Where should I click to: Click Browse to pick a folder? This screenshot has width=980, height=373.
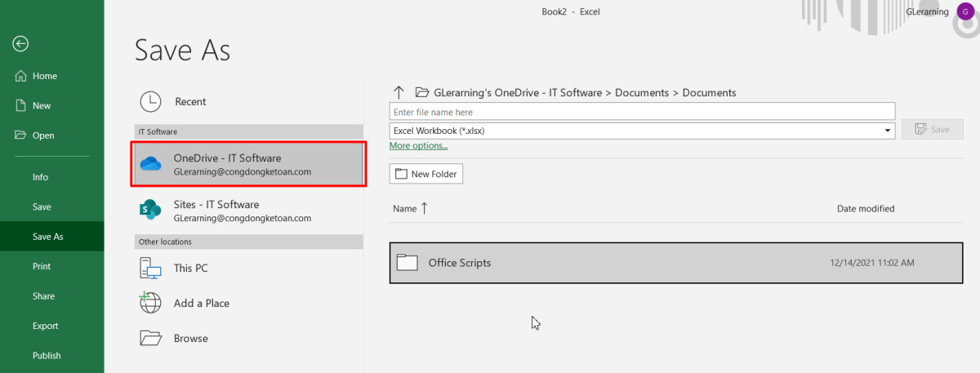248,338
